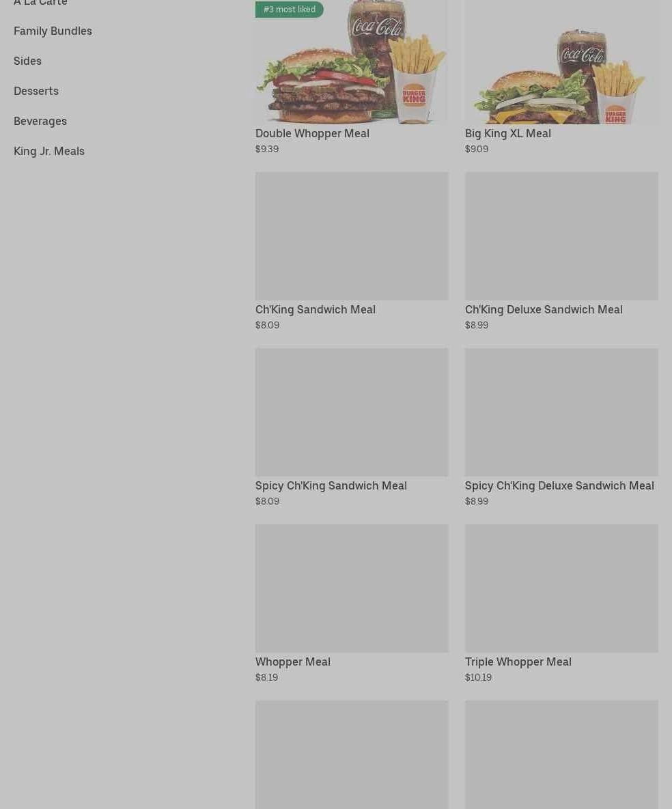The height and width of the screenshot is (809, 672).
Task: Select King Jr. Meals category
Action: [x=49, y=151]
